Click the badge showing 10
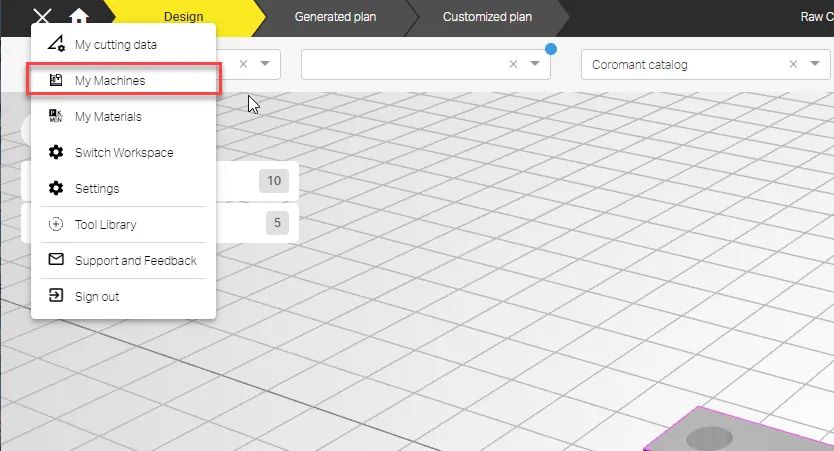This screenshot has width=834, height=451. click(x=273, y=181)
